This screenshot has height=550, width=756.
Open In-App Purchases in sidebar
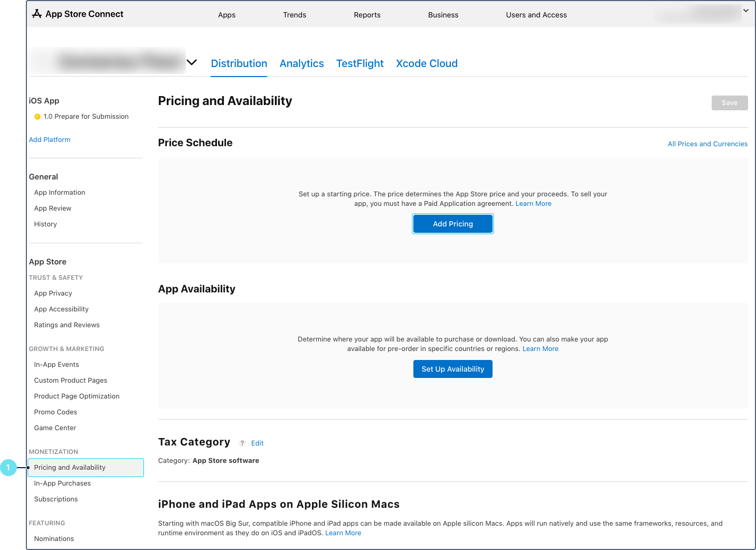tap(62, 483)
